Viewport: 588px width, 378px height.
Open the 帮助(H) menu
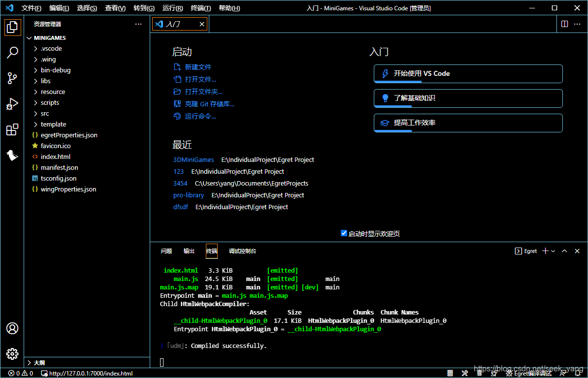(x=229, y=8)
